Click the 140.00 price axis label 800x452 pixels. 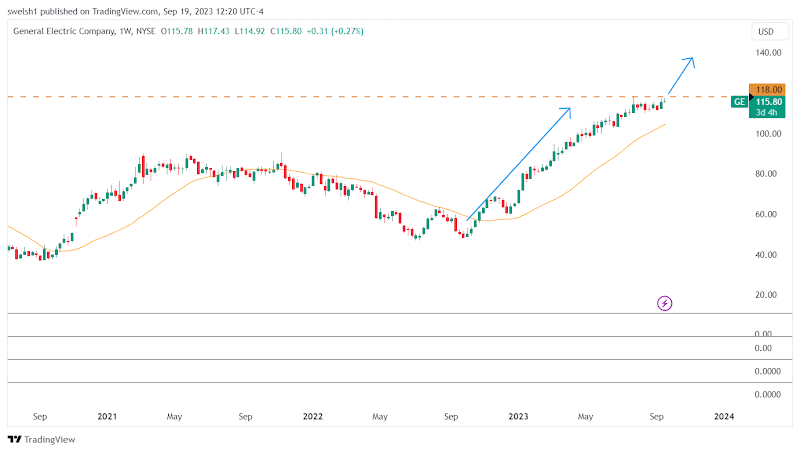coord(768,53)
